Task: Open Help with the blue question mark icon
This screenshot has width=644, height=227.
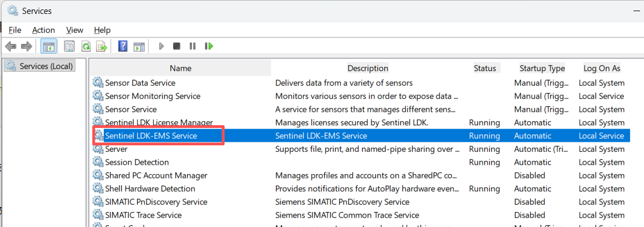Action: click(x=123, y=46)
